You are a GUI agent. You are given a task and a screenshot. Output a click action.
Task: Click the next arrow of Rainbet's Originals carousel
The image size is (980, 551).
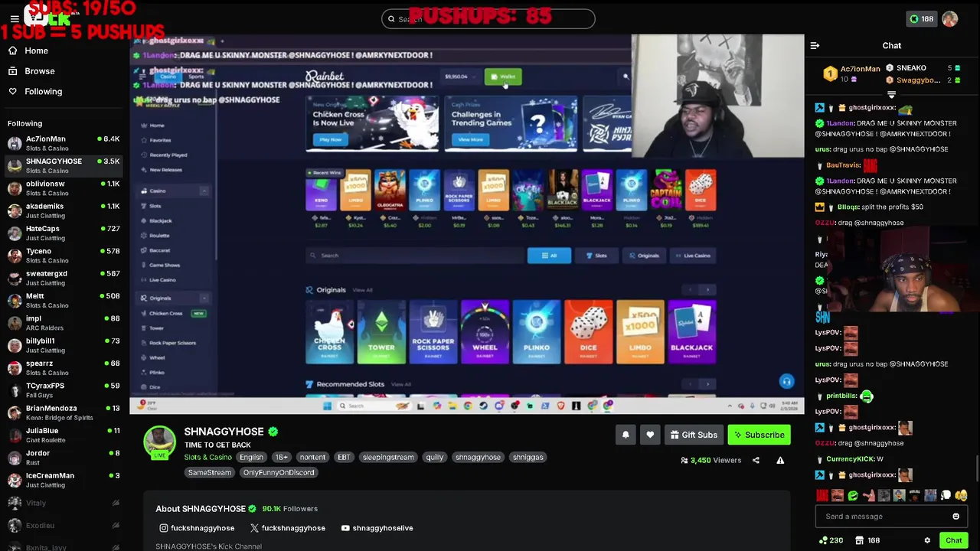click(708, 290)
